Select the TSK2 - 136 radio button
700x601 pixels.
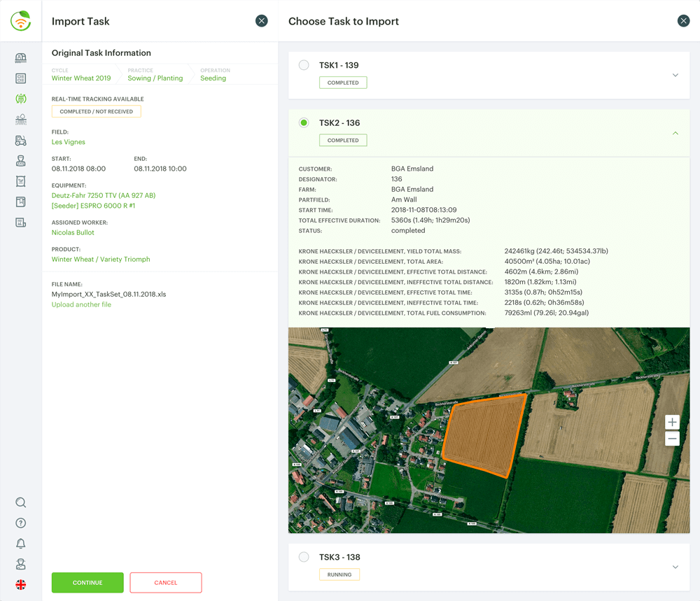coord(304,123)
